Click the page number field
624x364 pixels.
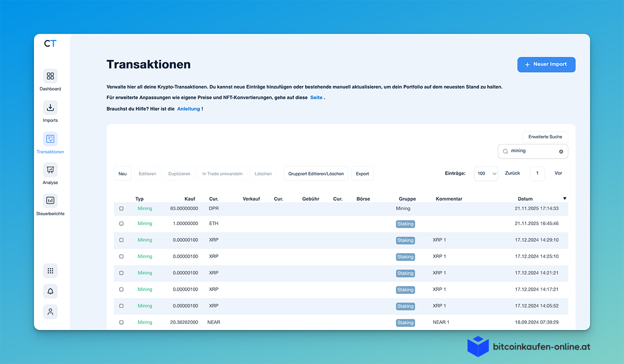click(537, 174)
